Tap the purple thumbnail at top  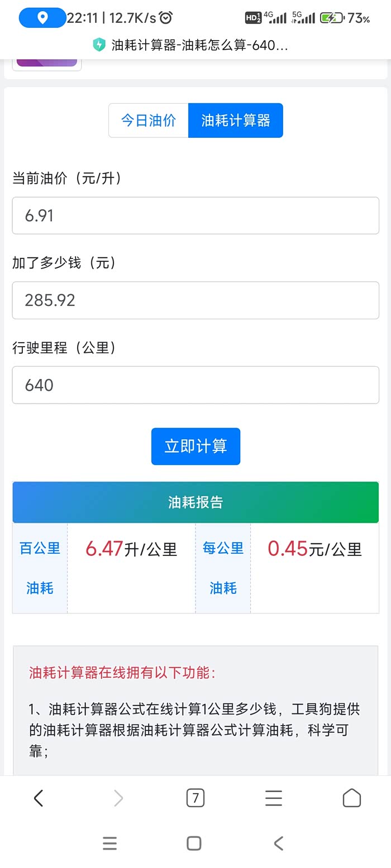point(47,62)
